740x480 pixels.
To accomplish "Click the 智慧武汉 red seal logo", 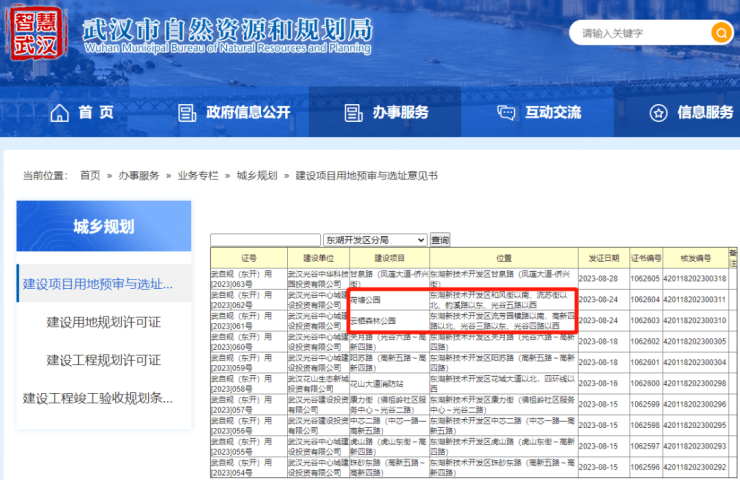I will 36,33.
